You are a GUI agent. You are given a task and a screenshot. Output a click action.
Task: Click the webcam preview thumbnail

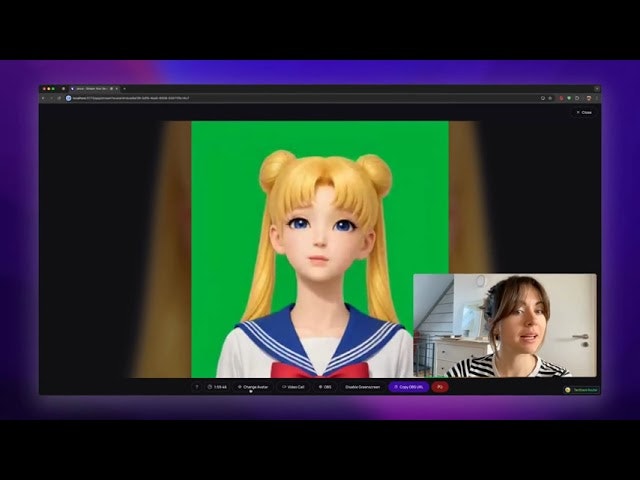click(505, 325)
